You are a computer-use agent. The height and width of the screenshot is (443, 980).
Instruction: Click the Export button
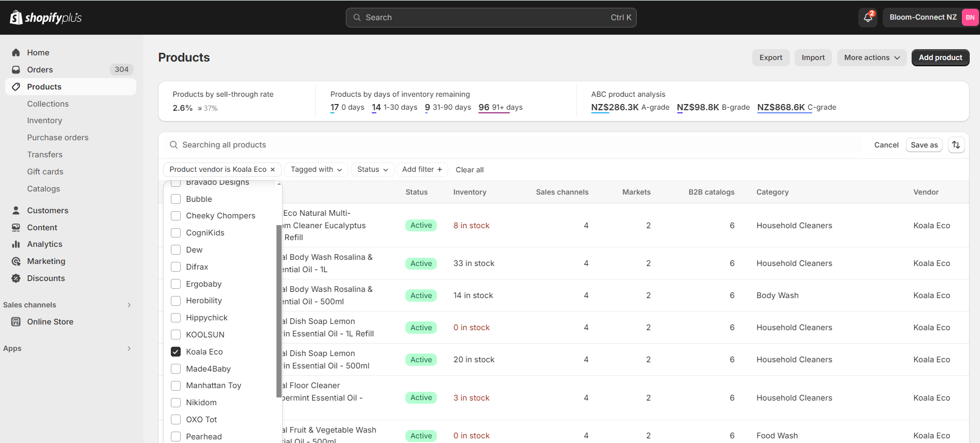(x=771, y=57)
